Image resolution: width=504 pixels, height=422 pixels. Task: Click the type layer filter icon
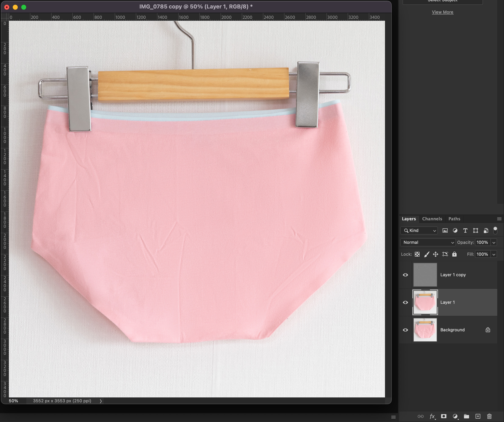(465, 230)
